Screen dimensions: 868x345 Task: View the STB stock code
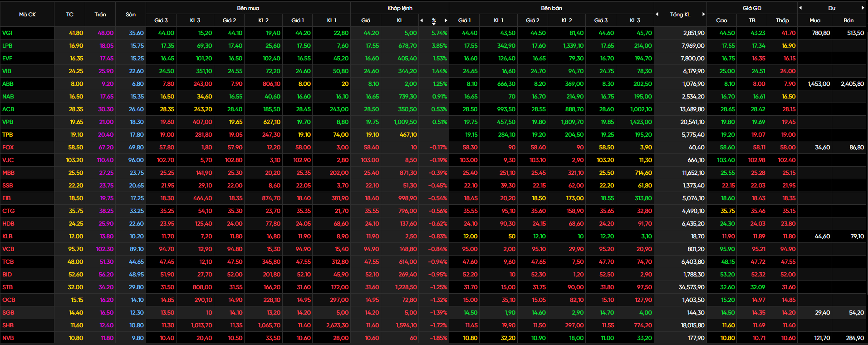click(7, 287)
